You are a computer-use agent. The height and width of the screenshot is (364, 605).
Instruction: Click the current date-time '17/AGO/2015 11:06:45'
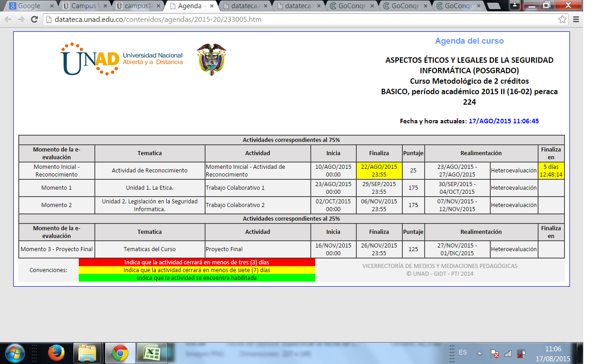coord(504,121)
